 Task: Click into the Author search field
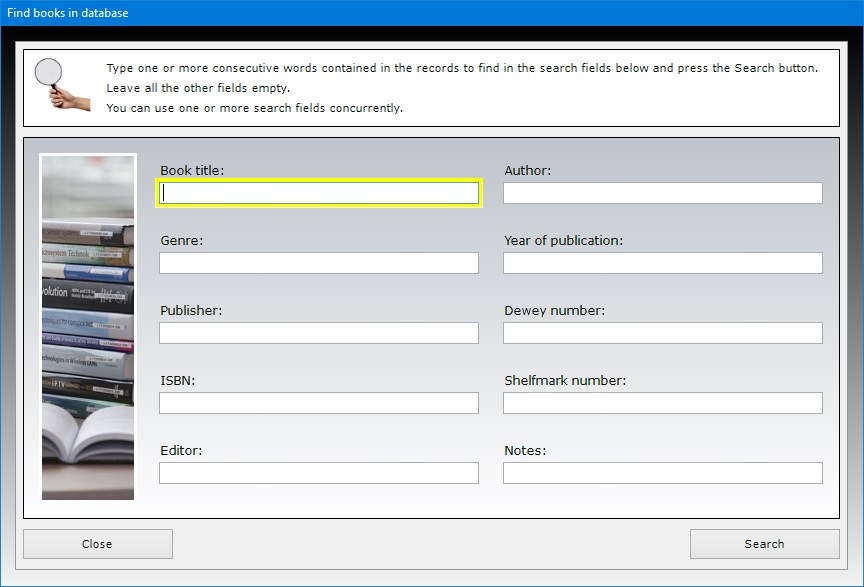point(662,193)
